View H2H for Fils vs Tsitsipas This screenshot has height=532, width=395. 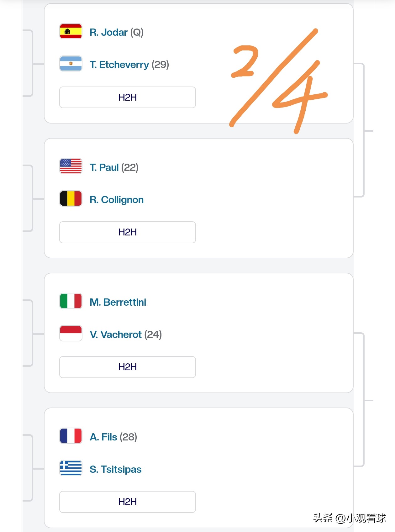127,502
